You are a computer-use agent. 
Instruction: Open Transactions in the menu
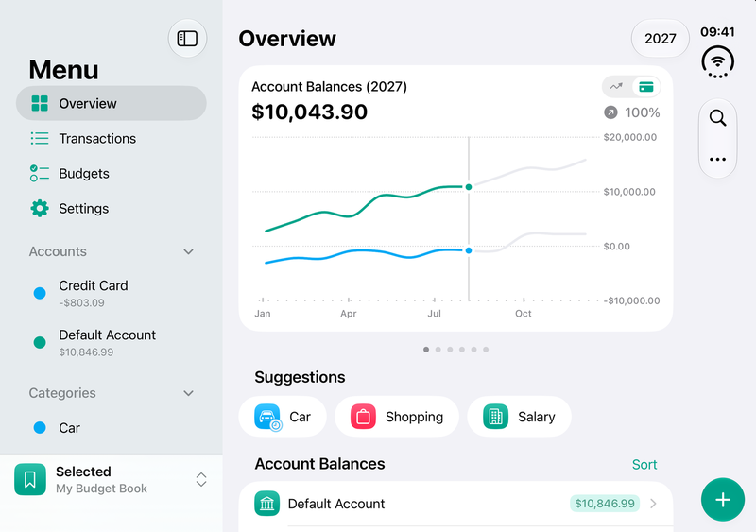(x=112, y=138)
